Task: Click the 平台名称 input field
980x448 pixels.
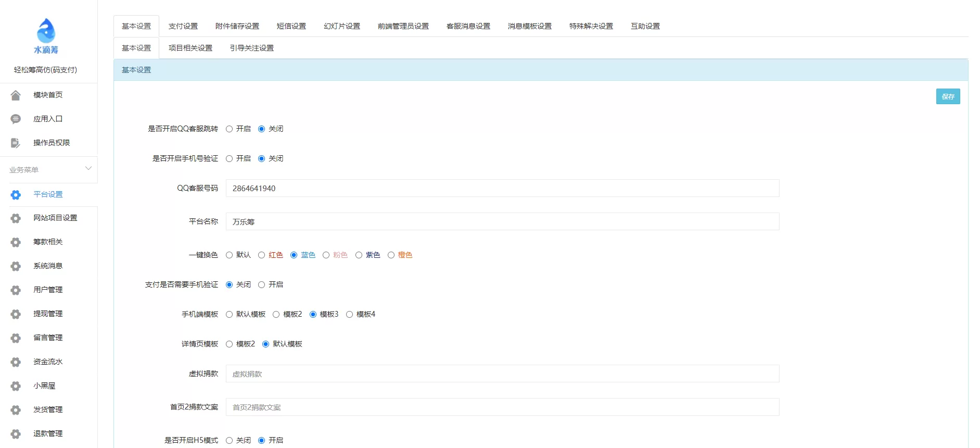Action: pos(502,222)
